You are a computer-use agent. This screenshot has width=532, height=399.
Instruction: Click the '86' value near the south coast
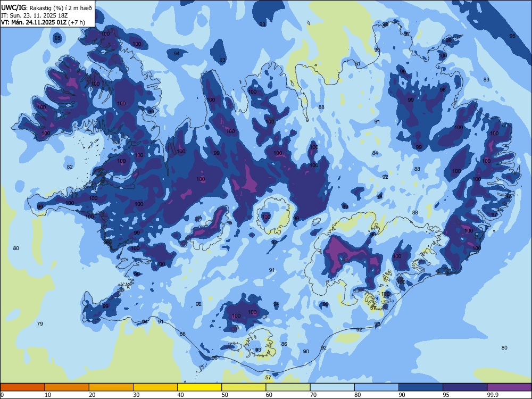pyautogui.click(x=284, y=344)
